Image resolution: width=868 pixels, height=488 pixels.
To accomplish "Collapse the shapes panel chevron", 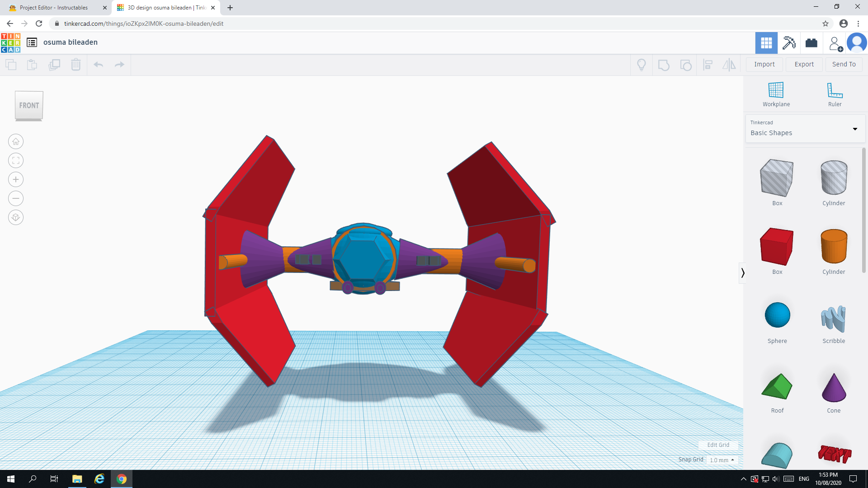I will pos(742,273).
